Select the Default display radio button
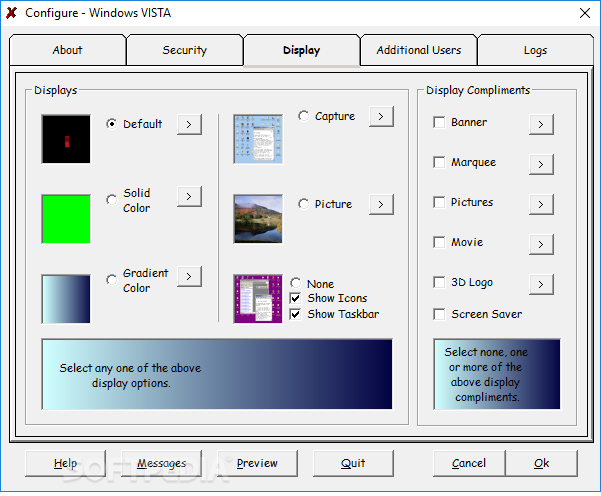Viewport: 601px width, 496px height. pos(112,124)
